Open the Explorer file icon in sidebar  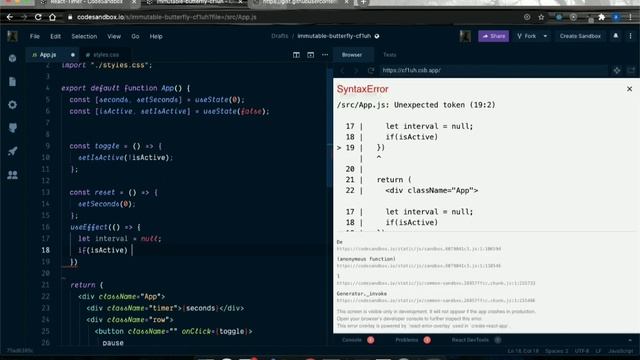coord(12,82)
